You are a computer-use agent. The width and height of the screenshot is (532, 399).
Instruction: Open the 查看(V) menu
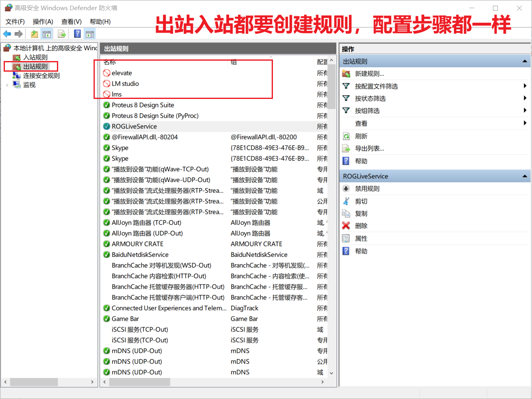pos(72,22)
